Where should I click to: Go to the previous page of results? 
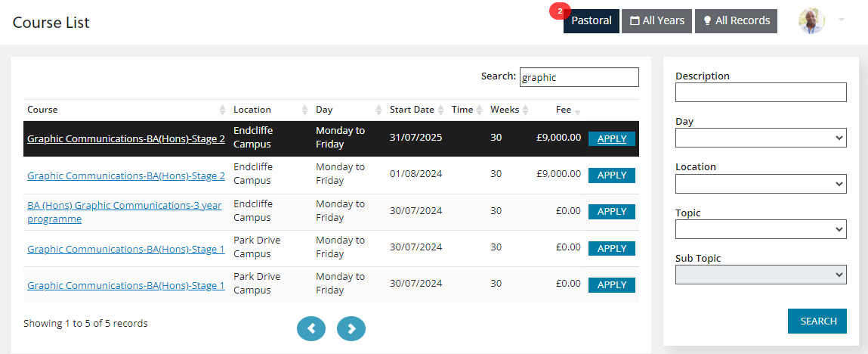click(x=311, y=328)
